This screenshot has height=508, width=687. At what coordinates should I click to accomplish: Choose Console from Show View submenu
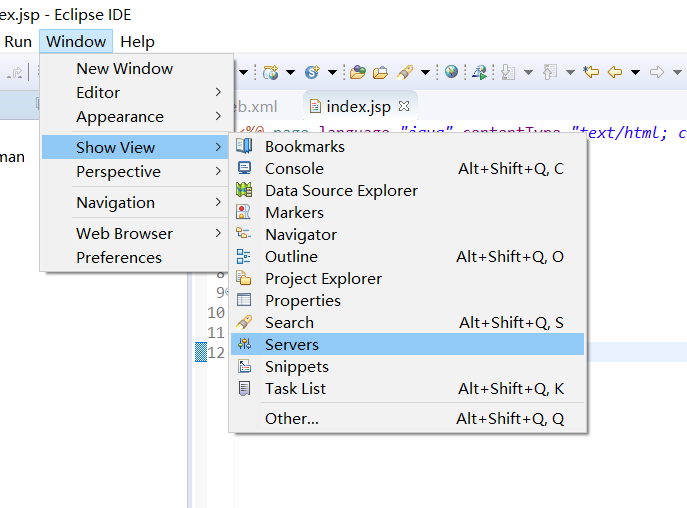407,168
